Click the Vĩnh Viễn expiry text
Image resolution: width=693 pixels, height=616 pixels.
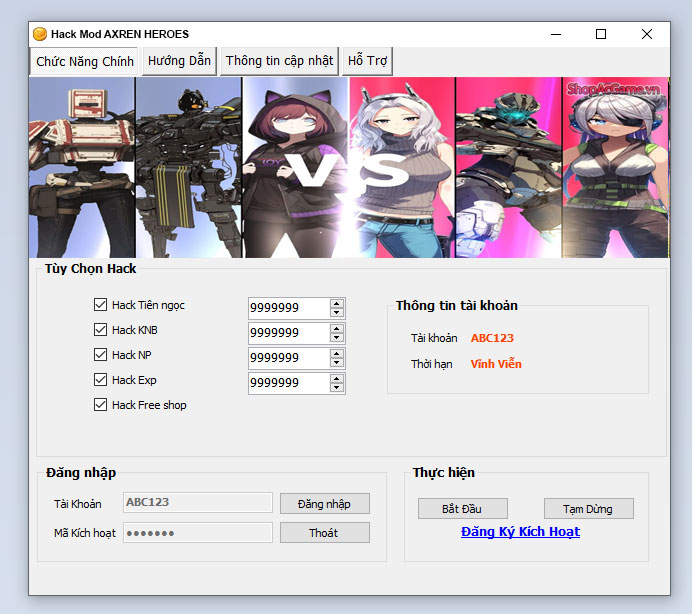[x=496, y=364]
